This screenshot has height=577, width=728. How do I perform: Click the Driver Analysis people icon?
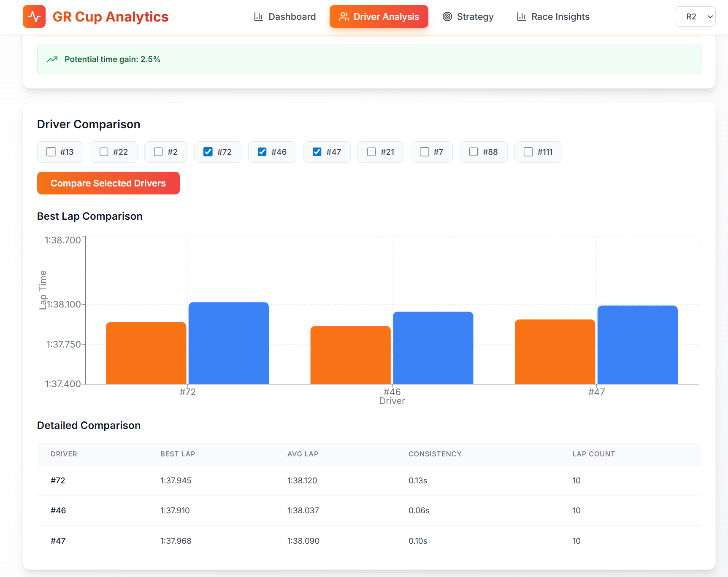344,16
